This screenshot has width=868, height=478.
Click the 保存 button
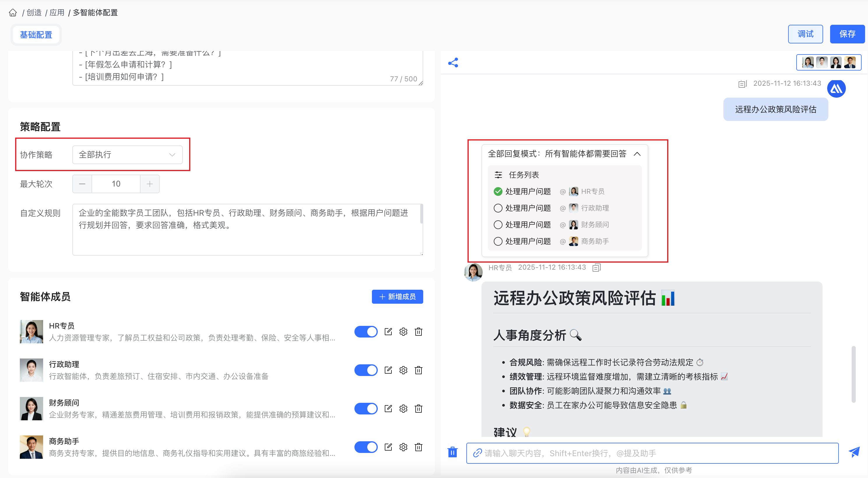pos(847,34)
